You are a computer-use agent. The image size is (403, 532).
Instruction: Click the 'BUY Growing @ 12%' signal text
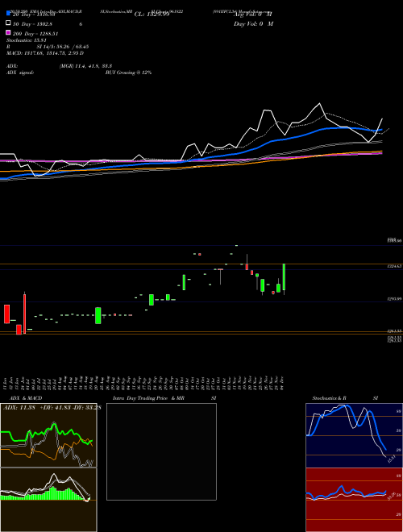coord(128,73)
